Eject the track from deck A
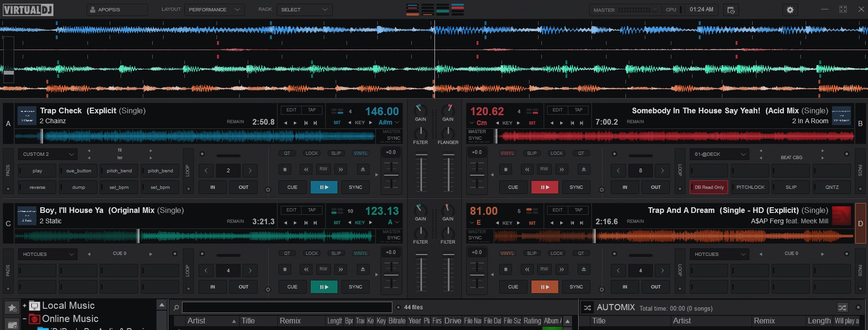 click(363, 169)
